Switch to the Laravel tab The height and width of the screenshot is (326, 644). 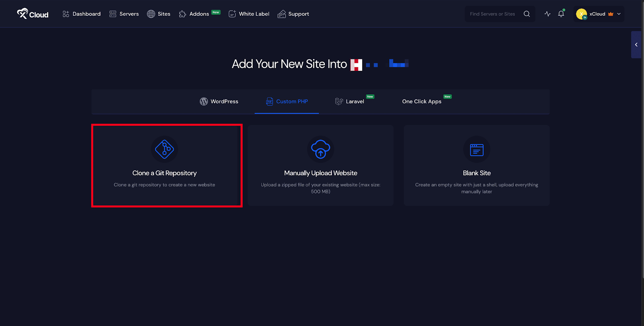pyautogui.click(x=349, y=102)
